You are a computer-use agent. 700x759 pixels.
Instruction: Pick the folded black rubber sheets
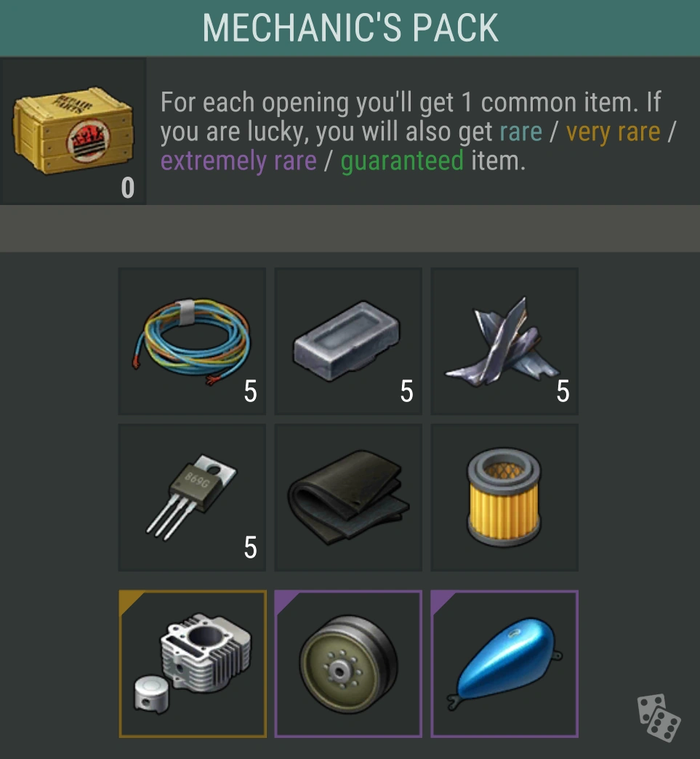(348, 497)
